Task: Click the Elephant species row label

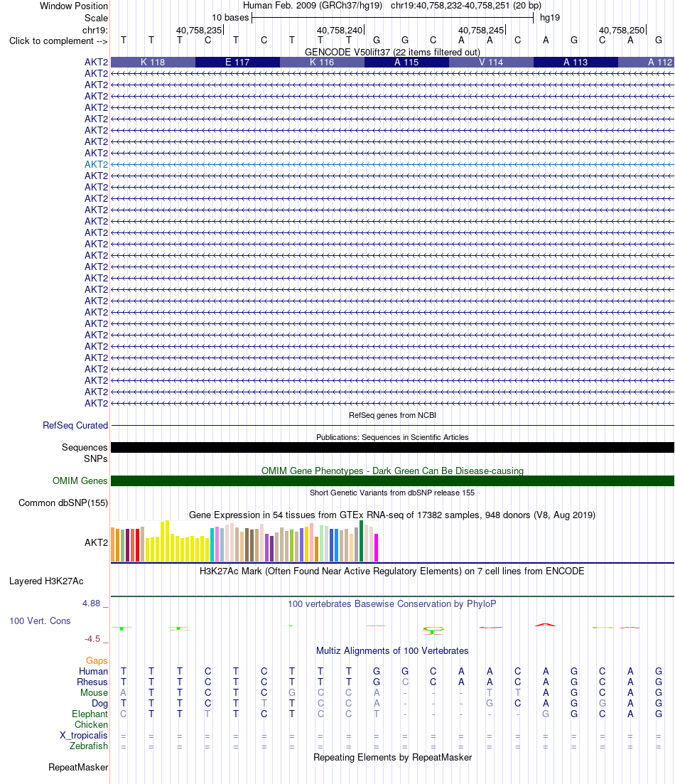Action: [90, 714]
